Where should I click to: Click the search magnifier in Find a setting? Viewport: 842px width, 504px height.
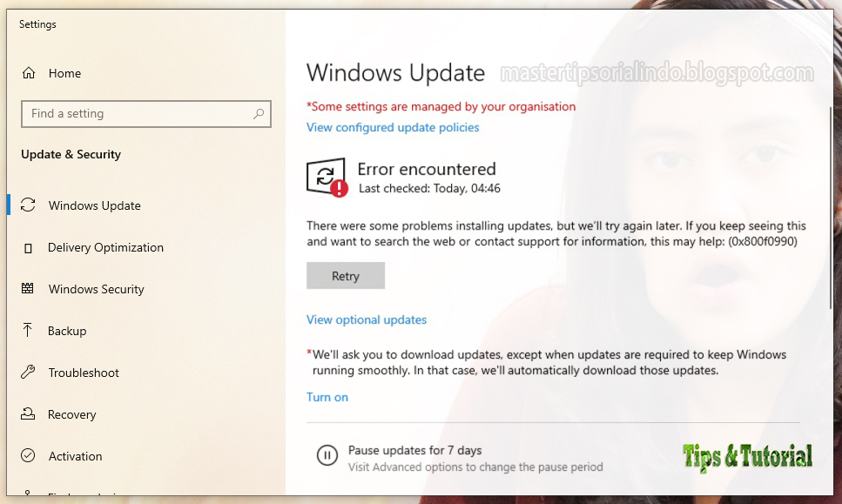259,114
